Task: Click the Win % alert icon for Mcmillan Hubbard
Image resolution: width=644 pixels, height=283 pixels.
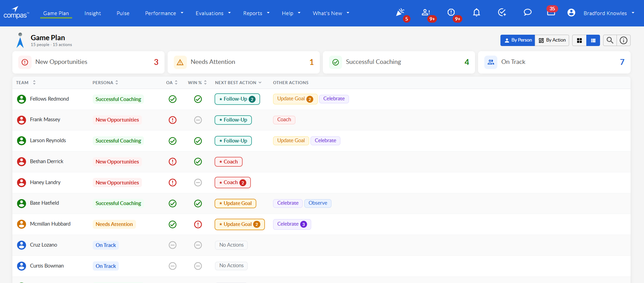Action: tap(198, 224)
